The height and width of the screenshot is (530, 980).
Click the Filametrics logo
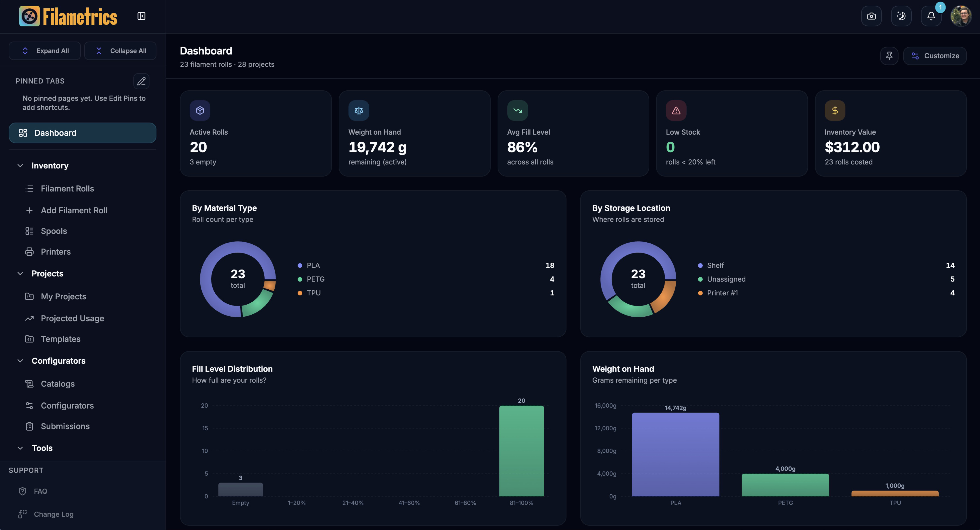69,16
